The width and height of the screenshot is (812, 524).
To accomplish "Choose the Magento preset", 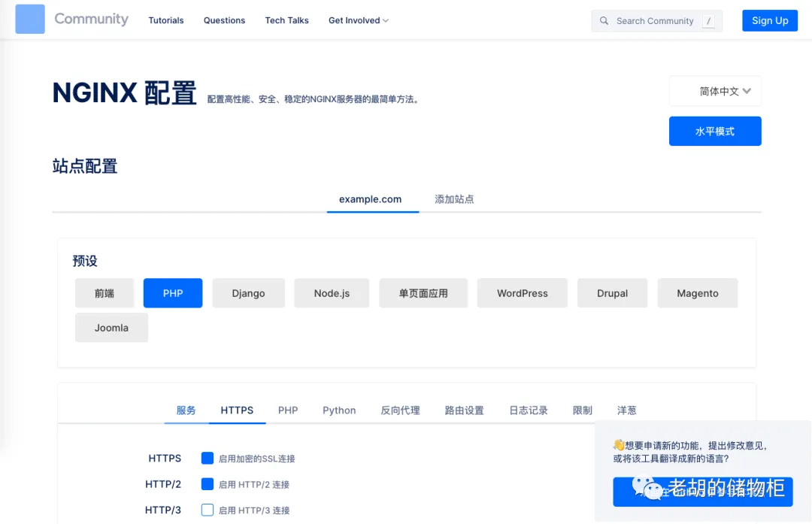I will point(698,293).
